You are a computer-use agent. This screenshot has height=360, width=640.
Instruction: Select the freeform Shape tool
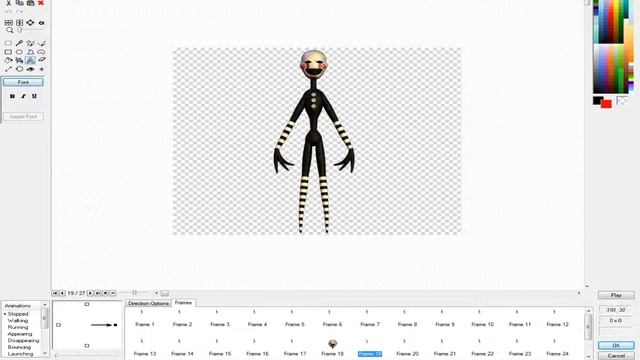click(x=41, y=52)
